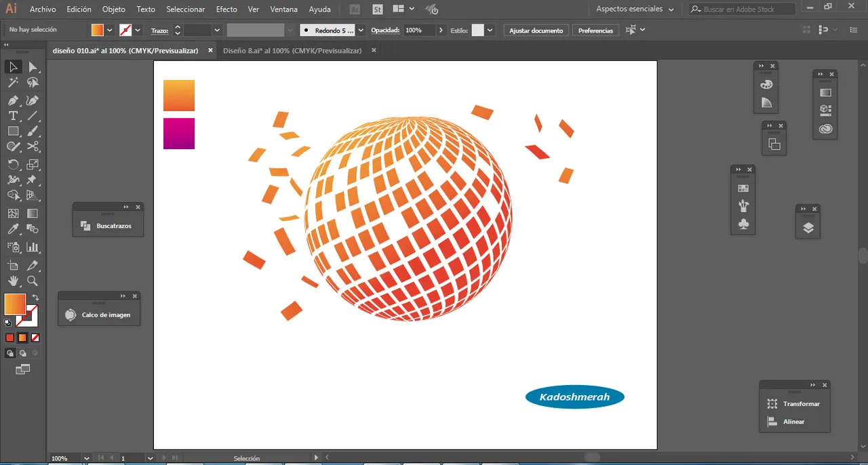Select the Rectangle shape tool

[13, 132]
